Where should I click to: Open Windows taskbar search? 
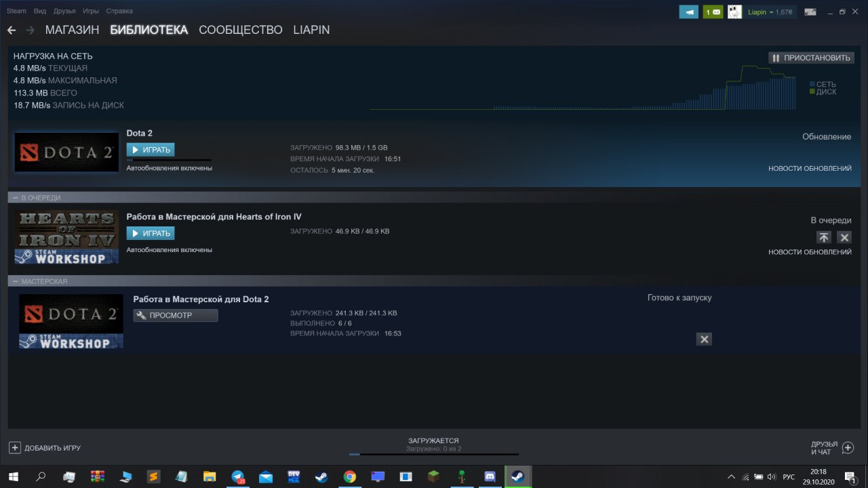click(x=41, y=476)
